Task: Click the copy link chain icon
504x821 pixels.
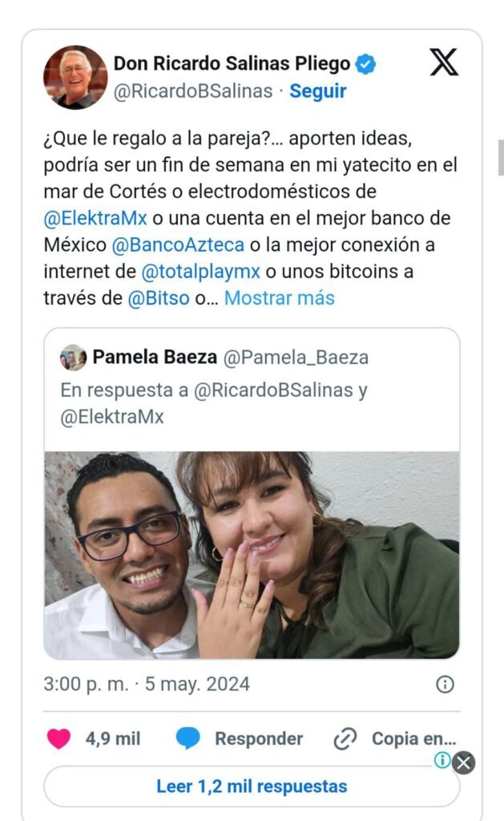Action: click(x=345, y=738)
